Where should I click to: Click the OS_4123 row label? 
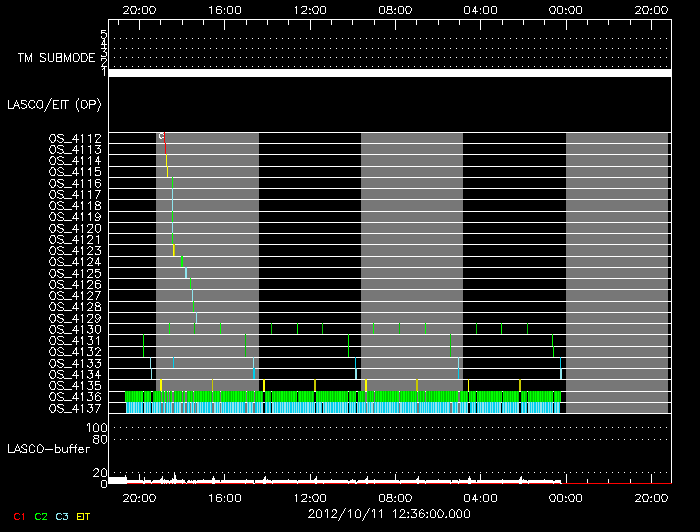[x=75, y=250]
